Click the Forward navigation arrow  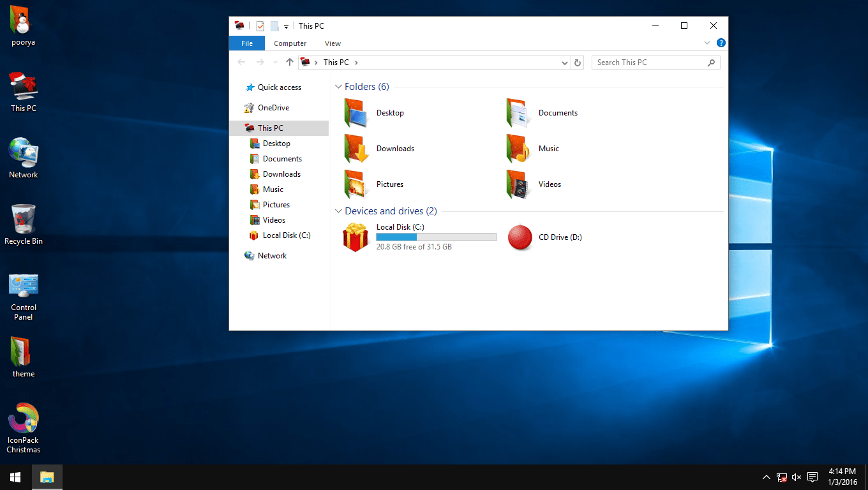pyautogui.click(x=260, y=63)
